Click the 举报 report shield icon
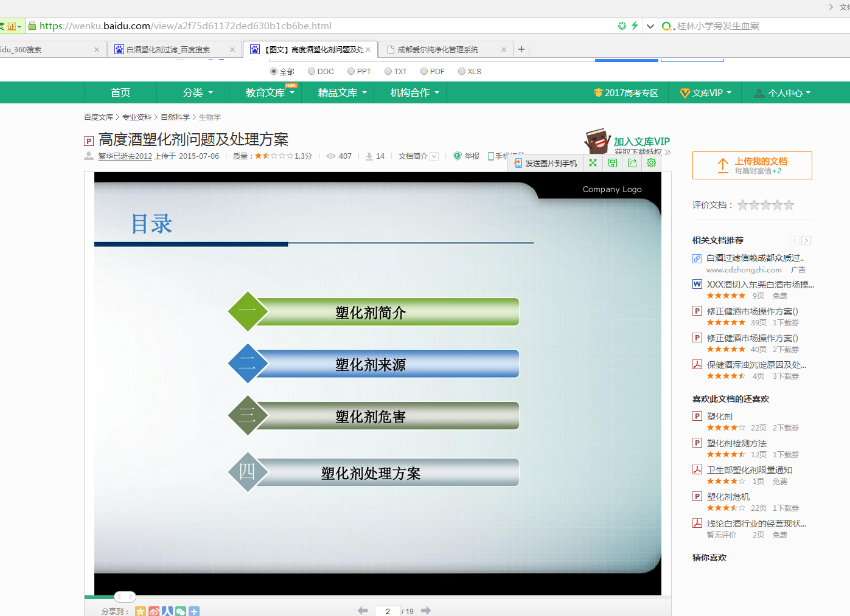This screenshot has width=850, height=616. [458, 156]
